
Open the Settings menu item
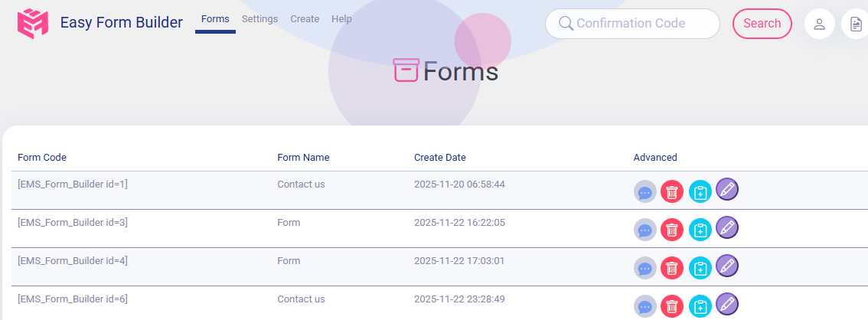pos(259,19)
